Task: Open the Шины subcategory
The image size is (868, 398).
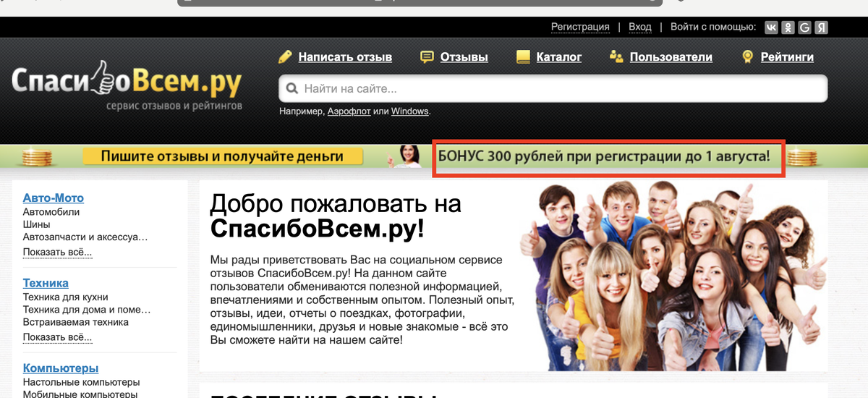Action: click(36, 224)
